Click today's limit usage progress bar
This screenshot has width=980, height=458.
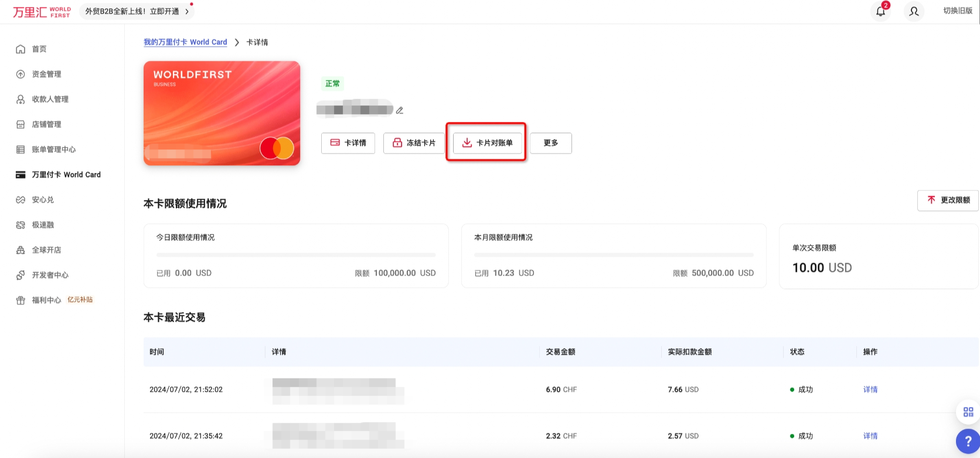click(296, 255)
